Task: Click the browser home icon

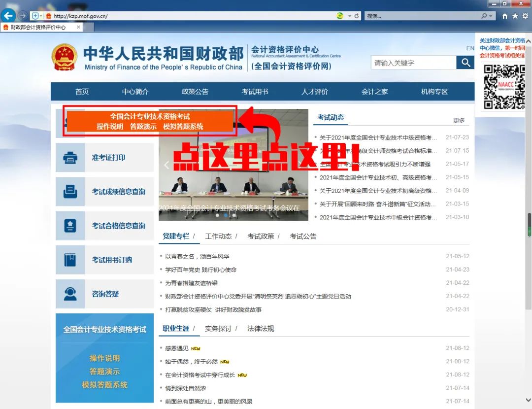Action: [505, 16]
